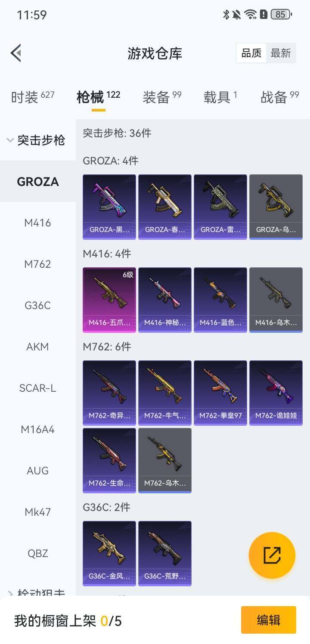The height and width of the screenshot is (644, 310).
Task: Switch sorting to 最新
Action: pos(281,53)
